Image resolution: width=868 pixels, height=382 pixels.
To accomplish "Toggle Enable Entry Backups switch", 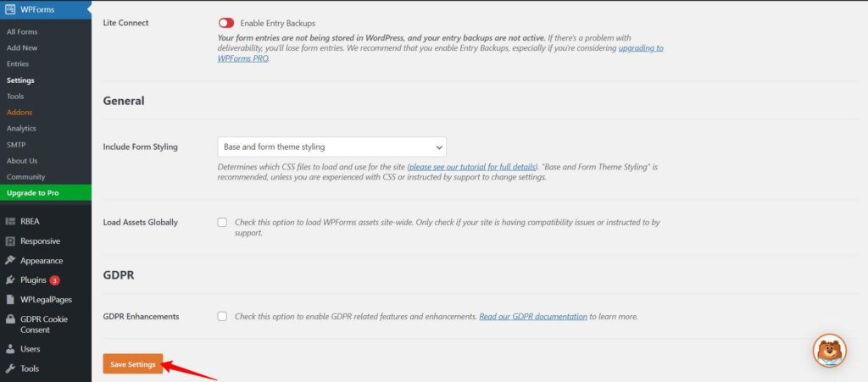I will [x=226, y=23].
